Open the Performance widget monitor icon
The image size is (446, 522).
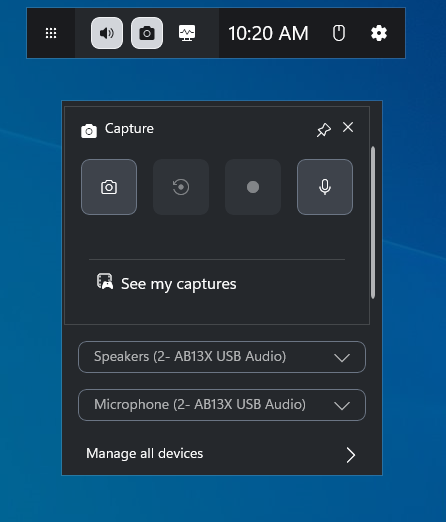click(x=187, y=33)
